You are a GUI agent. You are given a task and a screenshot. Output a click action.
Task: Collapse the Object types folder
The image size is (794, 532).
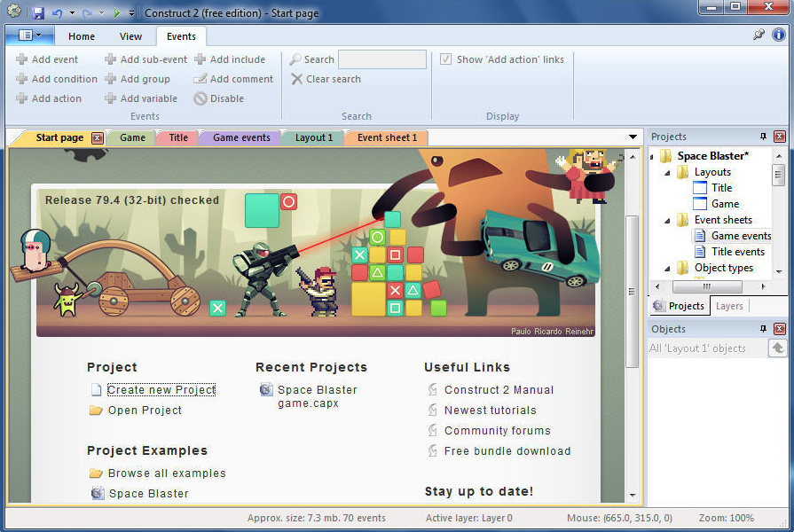pos(667,269)
